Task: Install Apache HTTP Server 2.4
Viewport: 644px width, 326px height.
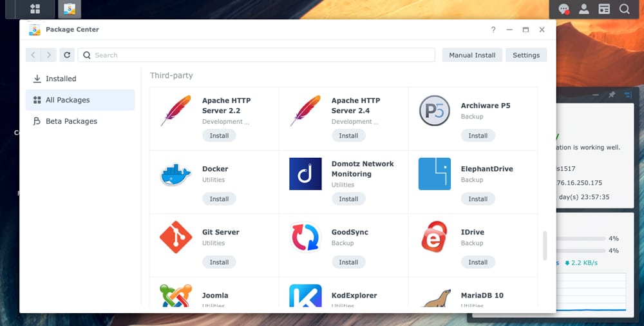Action: coord(348,136)
